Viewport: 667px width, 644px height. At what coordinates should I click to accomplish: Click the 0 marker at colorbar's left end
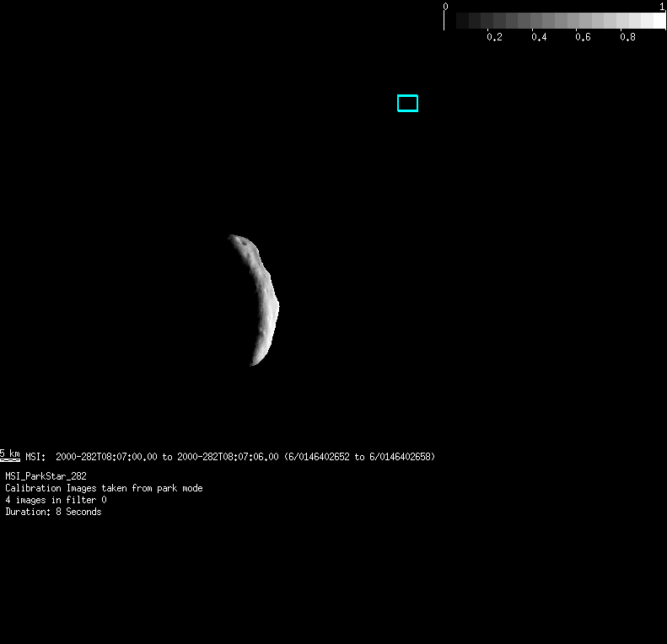pyautogui.click(x=445, y=6)
